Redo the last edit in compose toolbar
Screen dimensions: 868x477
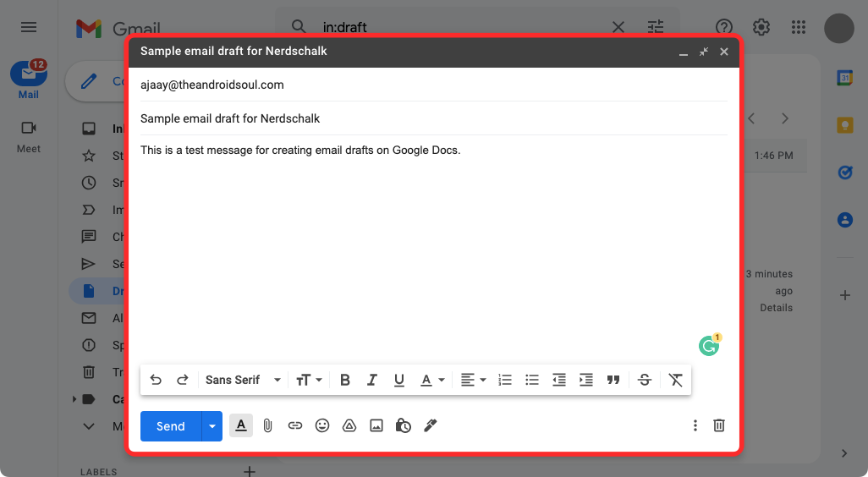[x=183, y=380]
